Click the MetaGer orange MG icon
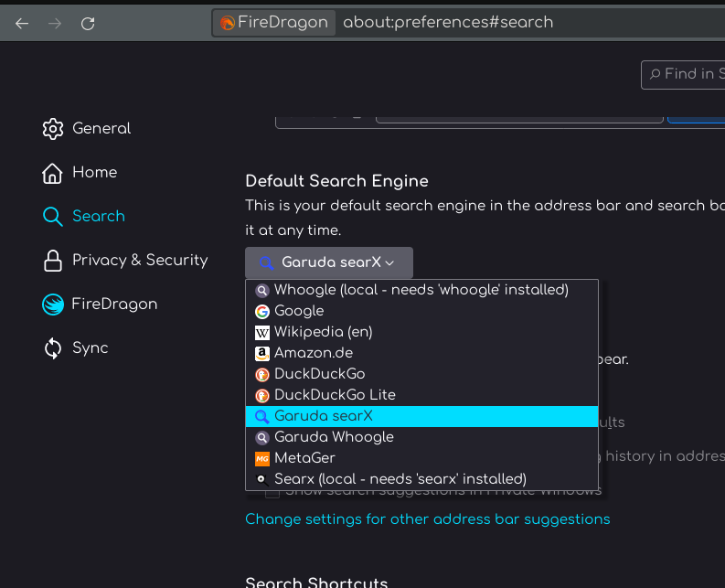 coord(262,459)
